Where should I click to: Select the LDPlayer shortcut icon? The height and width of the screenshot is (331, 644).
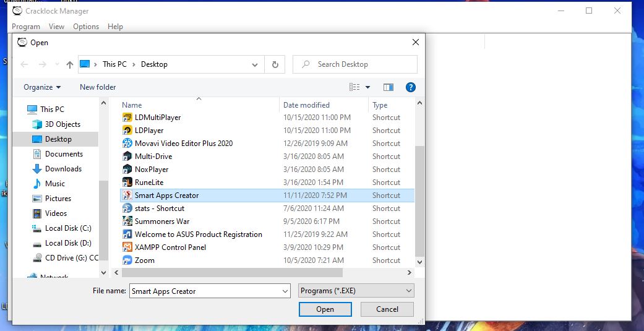[127, 131]
